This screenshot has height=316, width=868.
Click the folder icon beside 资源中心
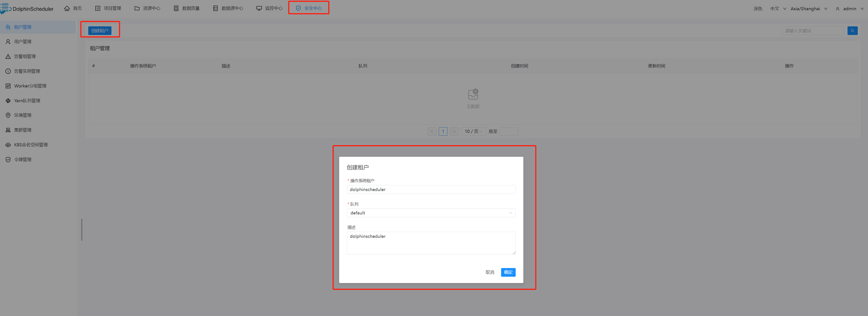coord(137,8)
